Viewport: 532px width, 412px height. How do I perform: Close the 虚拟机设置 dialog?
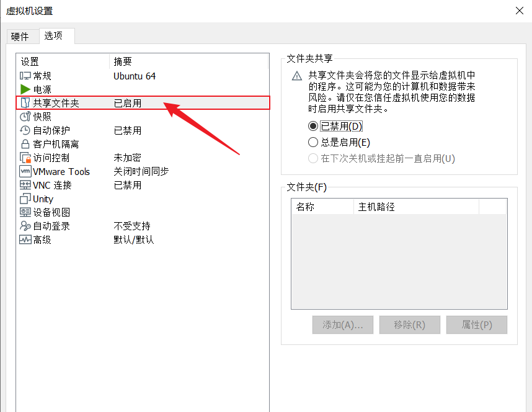520,11
